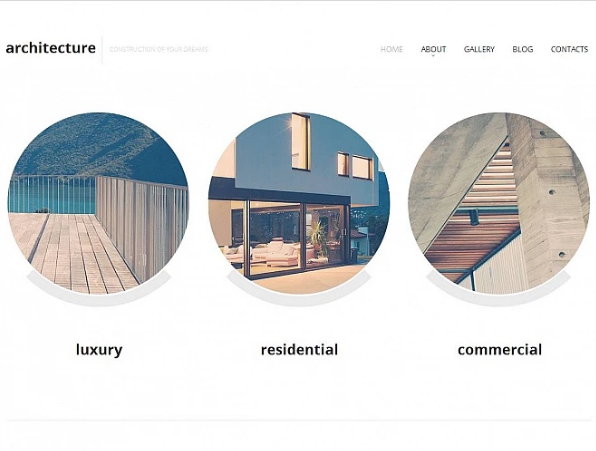Click the gray arc under the residential circle

(x=299, y=299)
